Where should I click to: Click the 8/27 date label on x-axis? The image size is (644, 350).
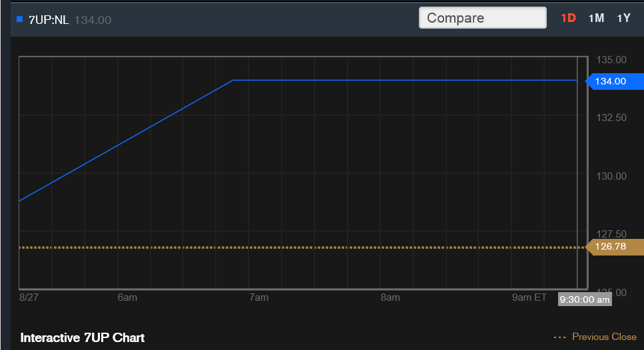pyautogui.click(x=29, y=297)
